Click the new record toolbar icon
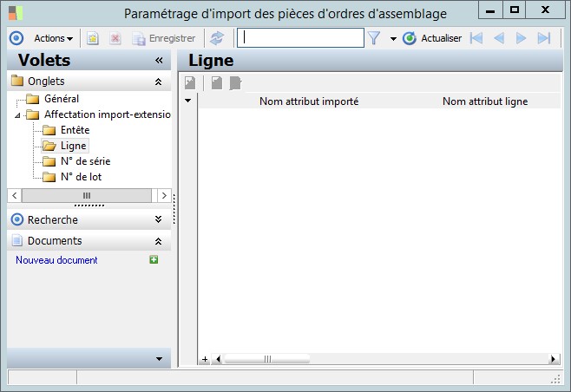Image resolution: width=571 pixels, height=392 pixels. coord(93,38)
